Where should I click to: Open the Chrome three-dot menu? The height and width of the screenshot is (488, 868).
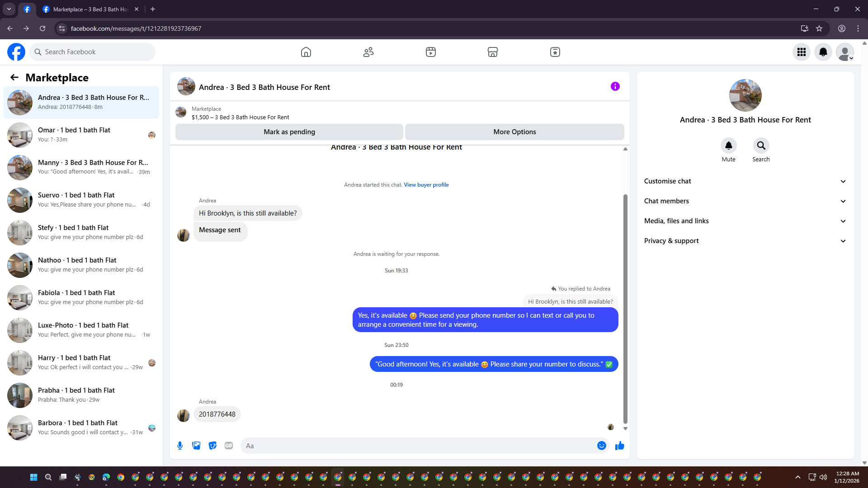(858, 28)
